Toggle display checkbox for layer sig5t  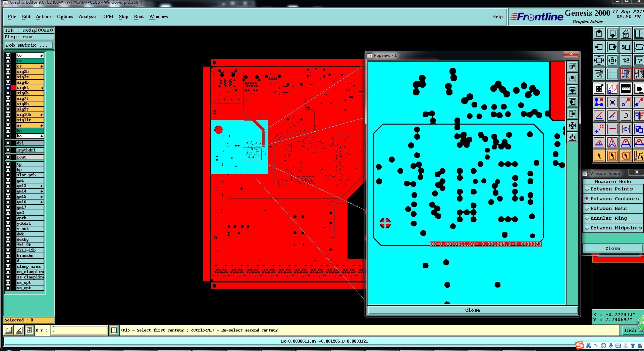coord(8,88)
